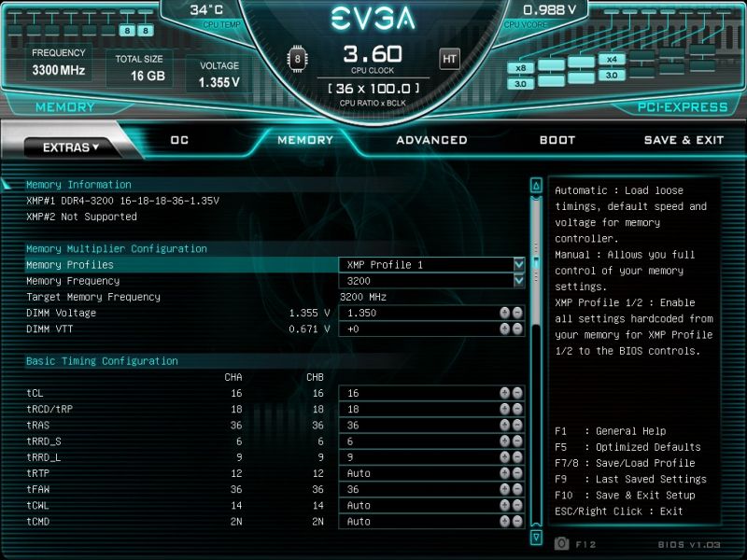This screenshot has width=747, height=560.
Task: Increase tCWL with the plus icon
Action: tap(504, 505)
